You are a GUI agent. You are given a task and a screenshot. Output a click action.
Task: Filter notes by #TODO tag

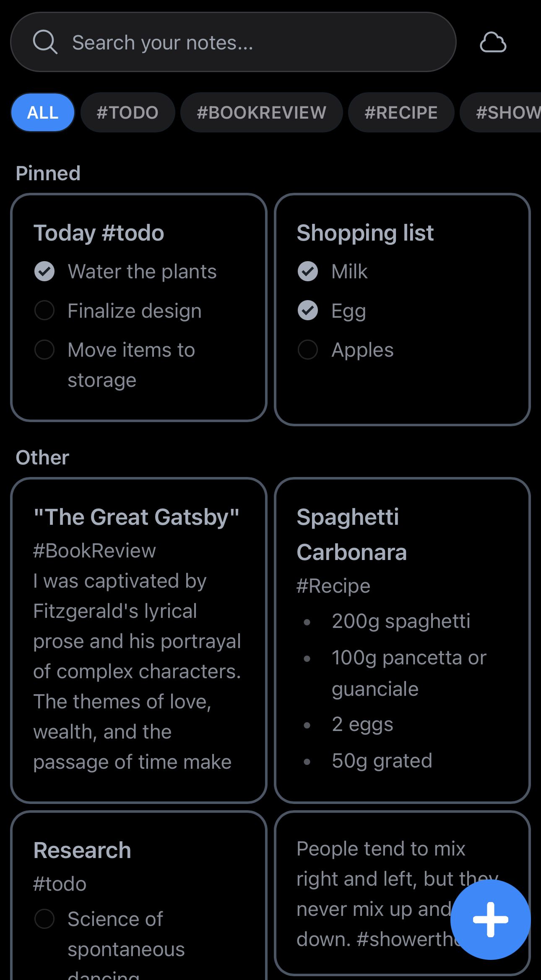pyautogui.click(x=127, y=112)
